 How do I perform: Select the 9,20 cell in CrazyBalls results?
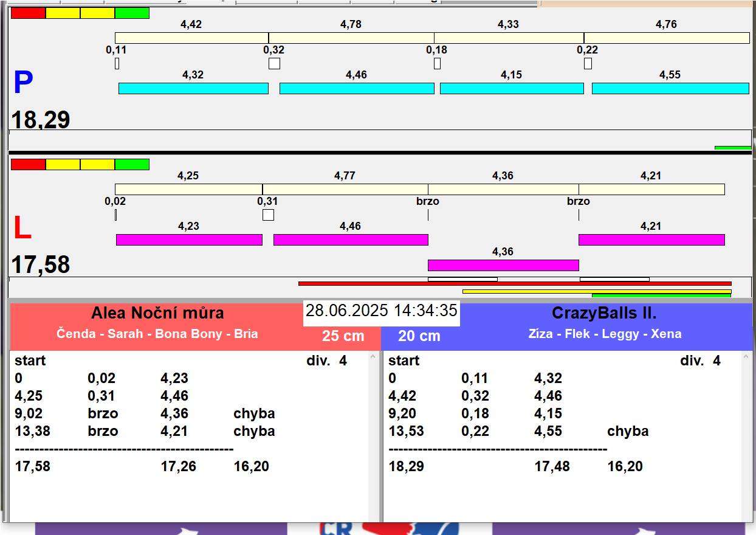coord(402,413)
